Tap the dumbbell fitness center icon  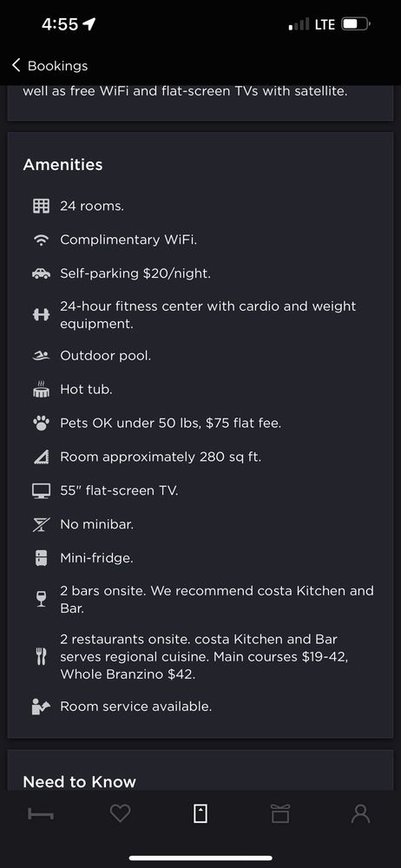pos(41,314)
